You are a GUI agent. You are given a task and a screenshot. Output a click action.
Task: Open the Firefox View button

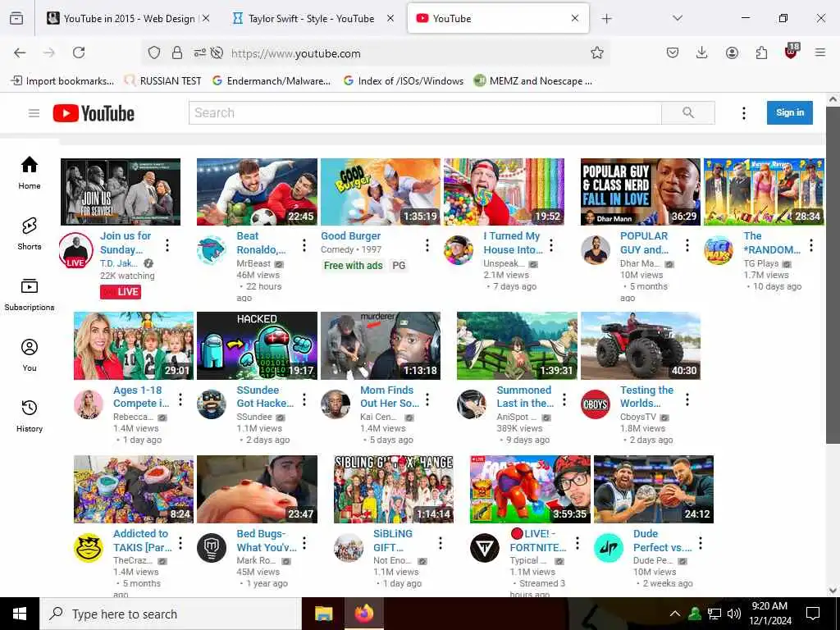pyautogui.click(x=16, y=18)
